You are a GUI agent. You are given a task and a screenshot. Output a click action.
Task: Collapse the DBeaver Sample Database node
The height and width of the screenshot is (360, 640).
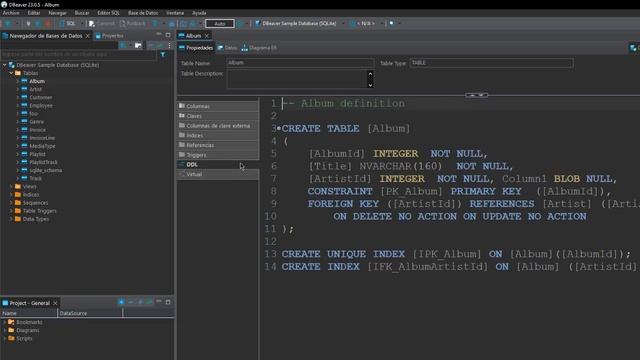[4, 65]
